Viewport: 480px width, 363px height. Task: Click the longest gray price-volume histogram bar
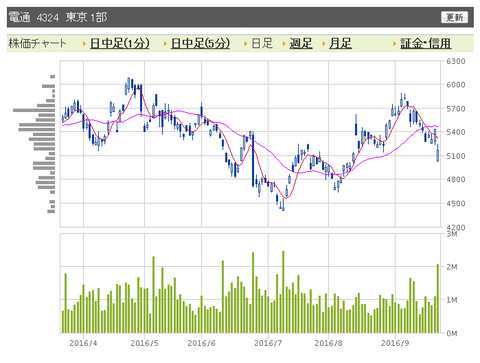pos(34,110)
